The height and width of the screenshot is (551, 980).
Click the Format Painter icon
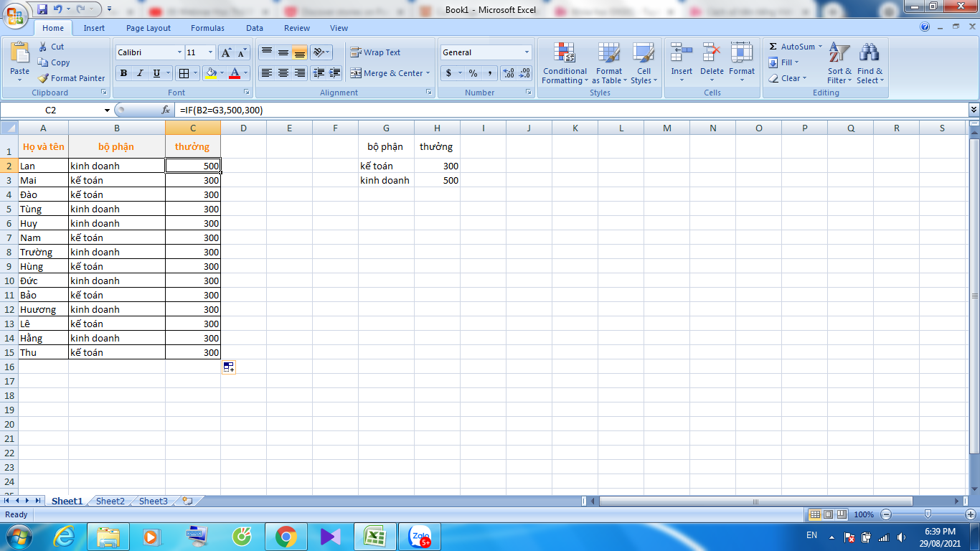43,78
